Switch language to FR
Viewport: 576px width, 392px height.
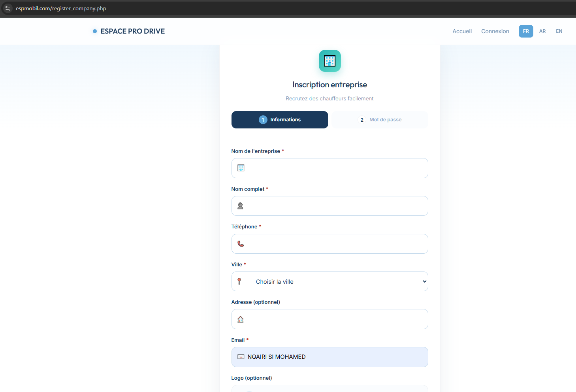(526, 31)
